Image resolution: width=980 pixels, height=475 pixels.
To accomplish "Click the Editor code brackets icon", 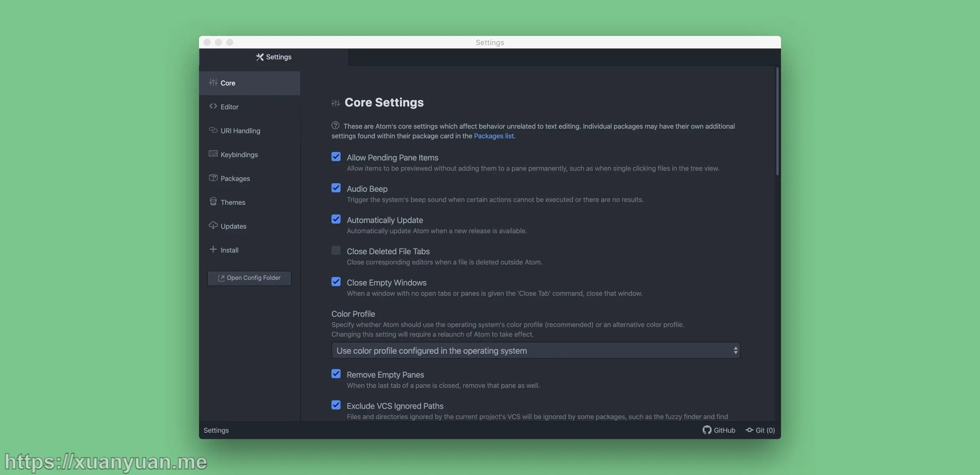I will click(x=213, y=106).
